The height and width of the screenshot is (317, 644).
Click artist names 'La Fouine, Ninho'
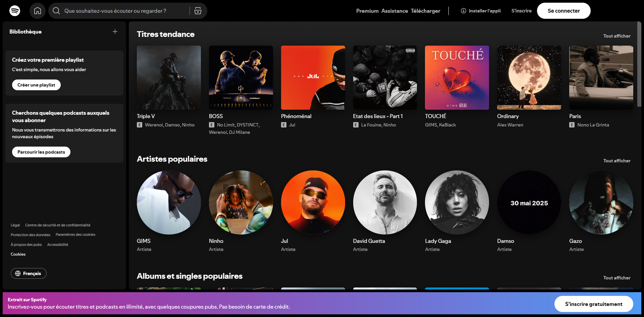coord(378,125)
